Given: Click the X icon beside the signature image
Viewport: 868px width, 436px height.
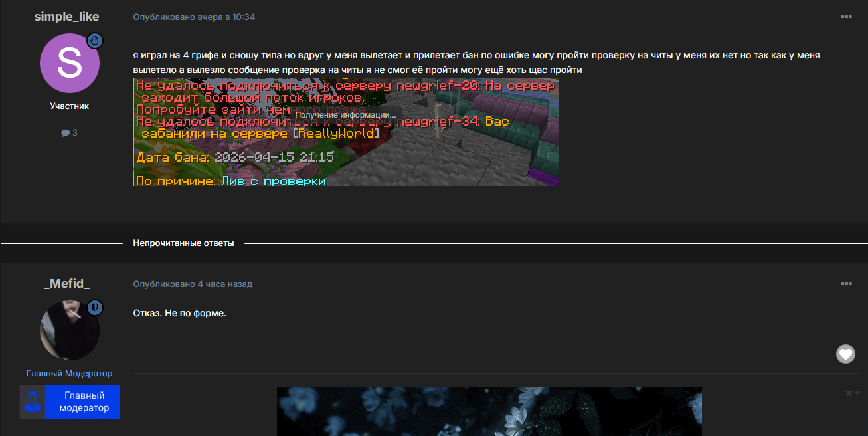Looking at the screenshot, I should tap(849, 393).
